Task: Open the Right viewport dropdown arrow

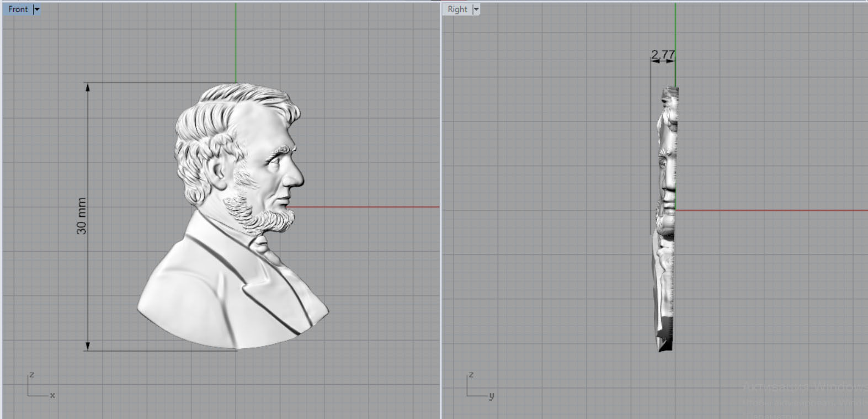Action: (x=476, y=9)
